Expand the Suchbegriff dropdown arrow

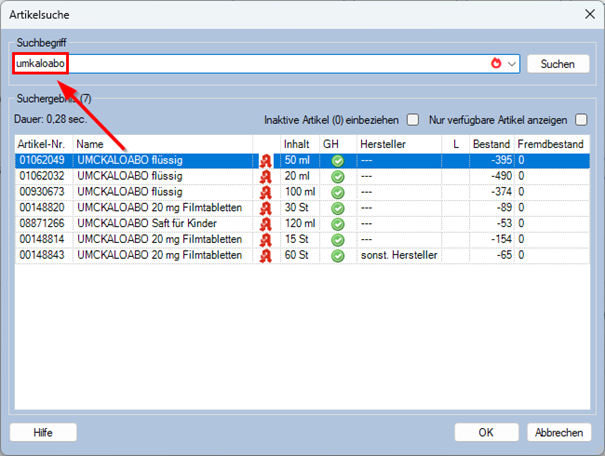coord(513,64)
